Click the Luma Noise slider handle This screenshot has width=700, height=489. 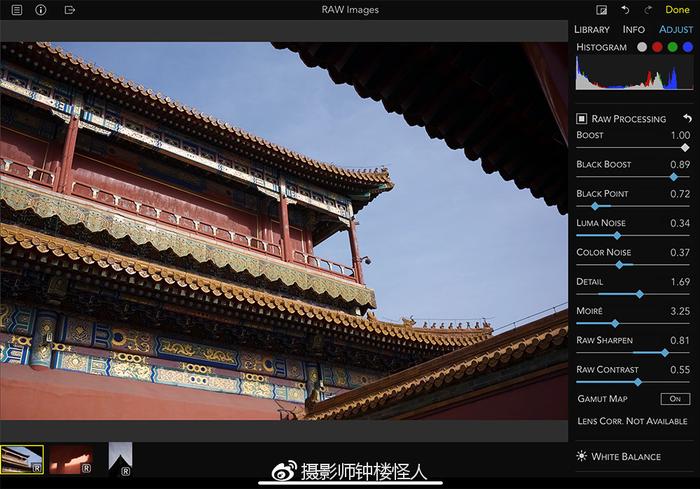click(617, 236)
